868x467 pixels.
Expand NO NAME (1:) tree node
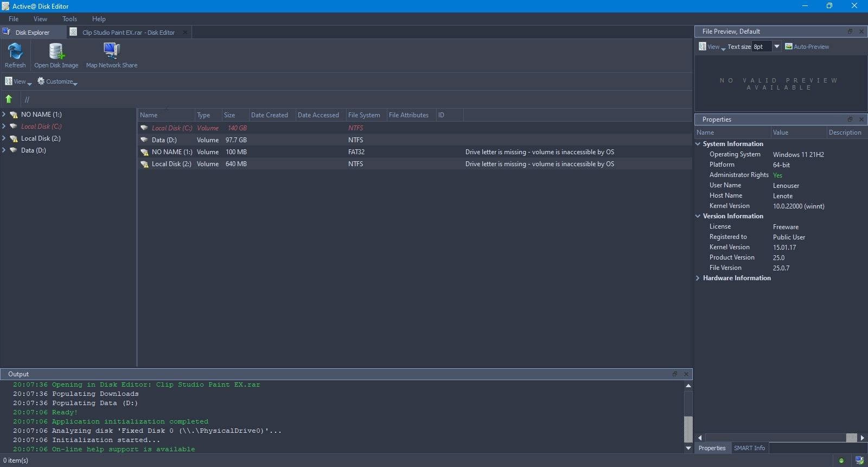click(x=4, y=115)
